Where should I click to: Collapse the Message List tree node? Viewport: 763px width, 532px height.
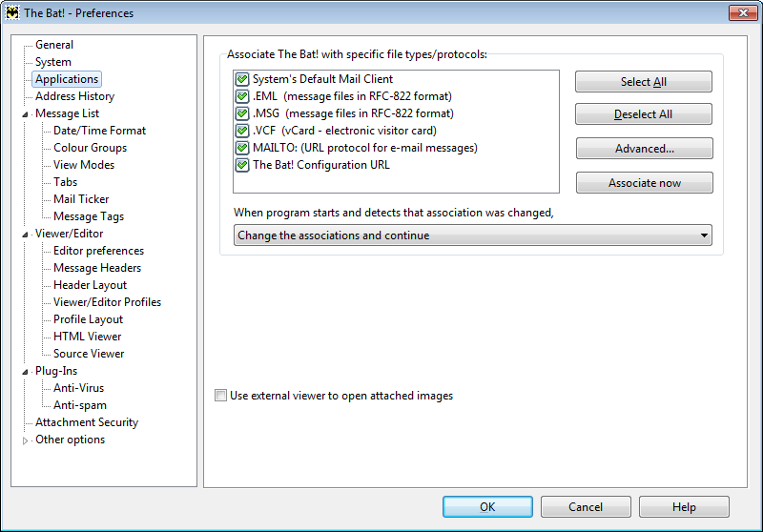(x=26, y=114)
